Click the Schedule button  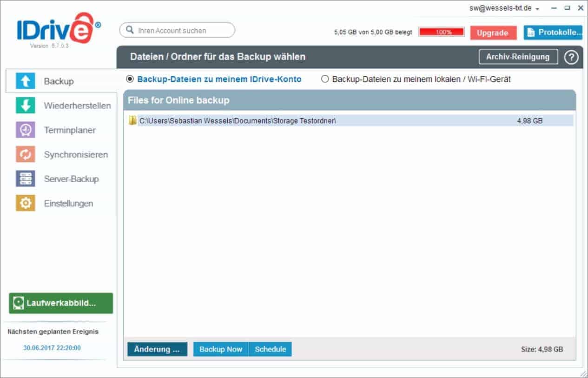[271, 349]
